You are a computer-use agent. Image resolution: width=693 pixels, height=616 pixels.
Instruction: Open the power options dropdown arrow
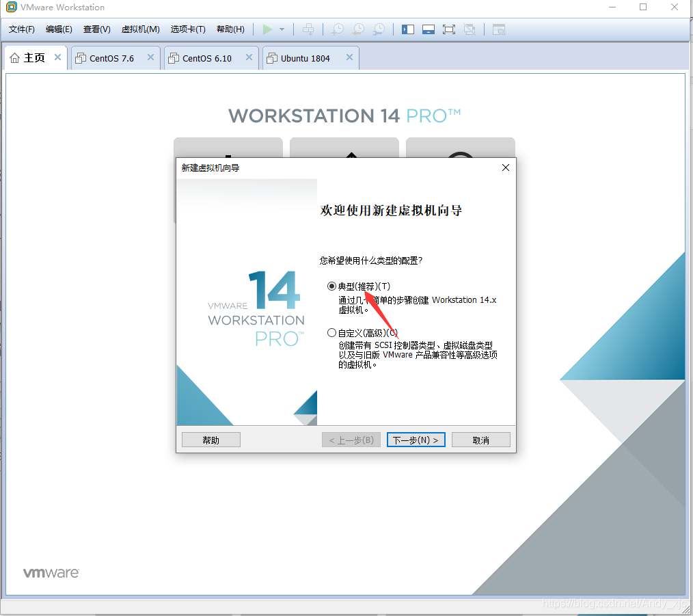click(x=282, y=29)
